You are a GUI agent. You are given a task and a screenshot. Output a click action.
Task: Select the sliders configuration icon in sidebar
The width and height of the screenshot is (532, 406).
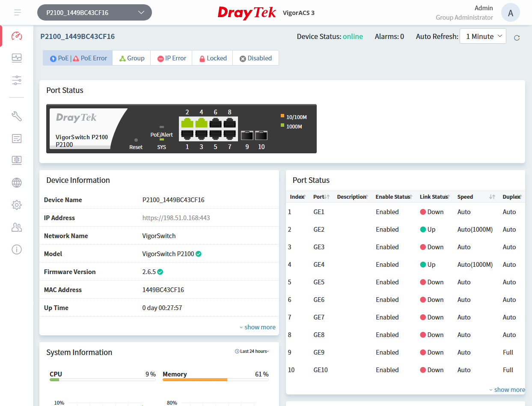point(17,80)
